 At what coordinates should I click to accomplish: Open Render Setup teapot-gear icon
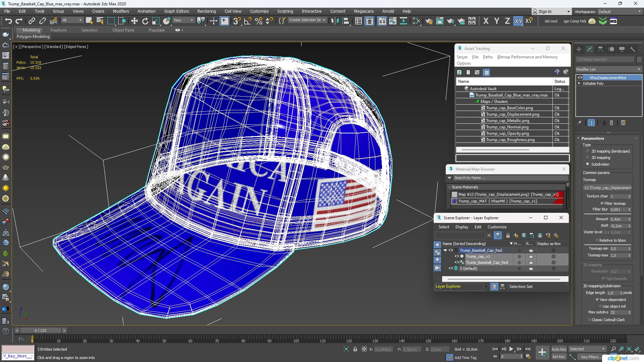pyautogui.click(x=429, y=21)
